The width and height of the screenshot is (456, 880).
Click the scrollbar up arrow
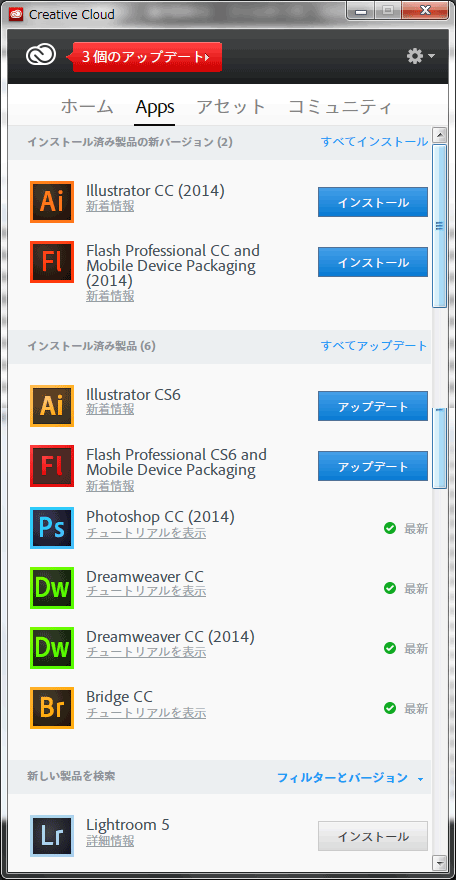coord(440,135)
